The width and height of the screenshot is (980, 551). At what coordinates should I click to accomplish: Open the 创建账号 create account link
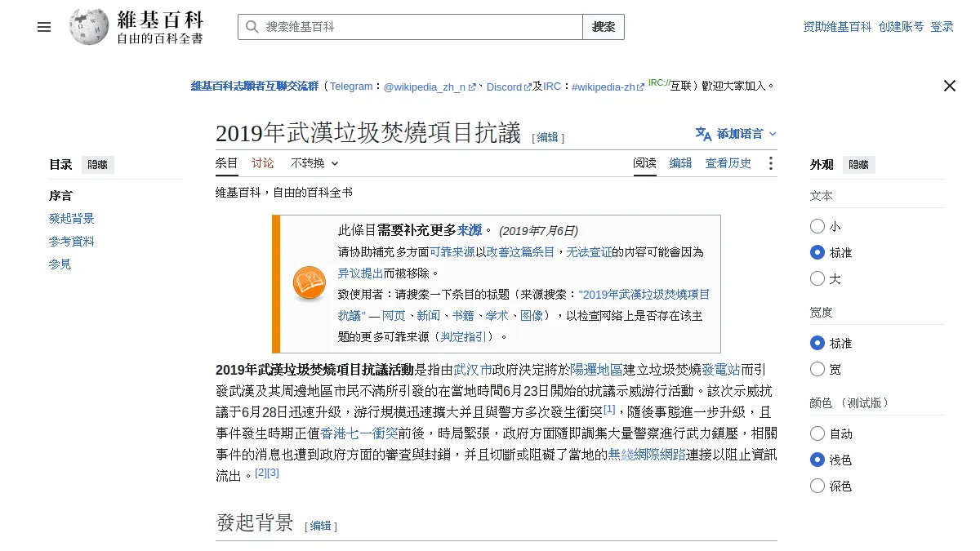pos(902,27)
